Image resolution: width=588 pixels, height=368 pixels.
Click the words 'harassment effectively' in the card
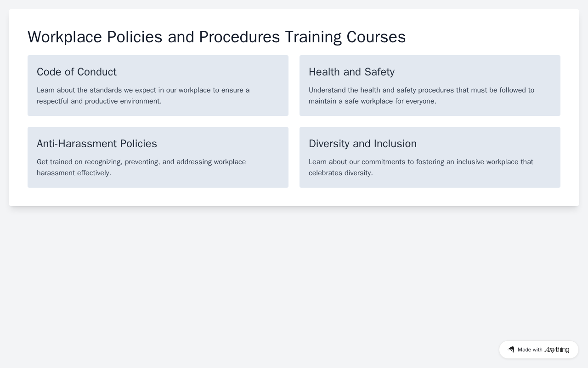pos(73,173)
